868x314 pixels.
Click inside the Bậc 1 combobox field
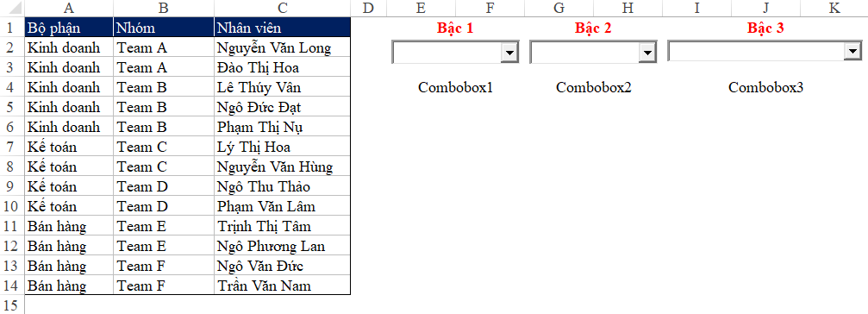coord(447,53)
